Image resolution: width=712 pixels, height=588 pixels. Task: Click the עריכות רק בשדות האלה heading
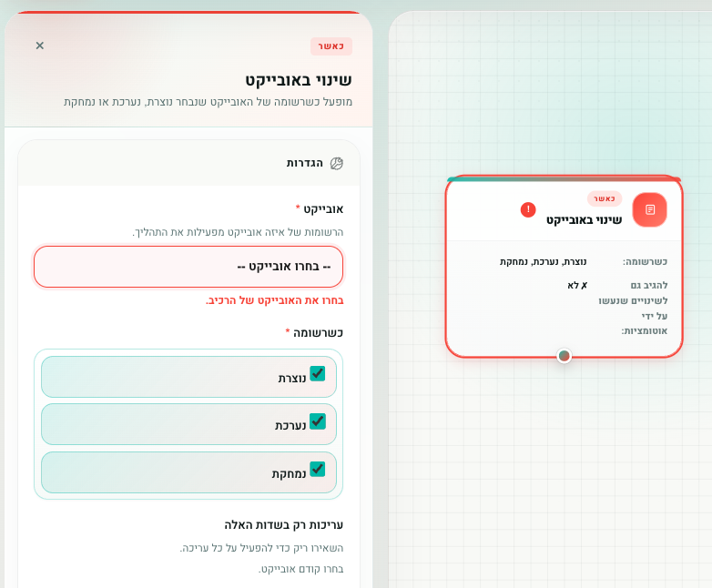point(284,525)
